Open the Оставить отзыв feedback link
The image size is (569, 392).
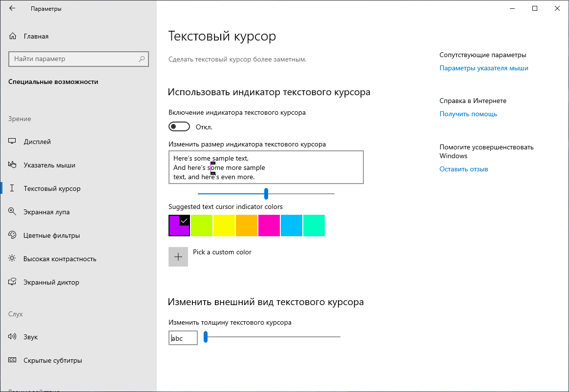[x=464, y=169]
